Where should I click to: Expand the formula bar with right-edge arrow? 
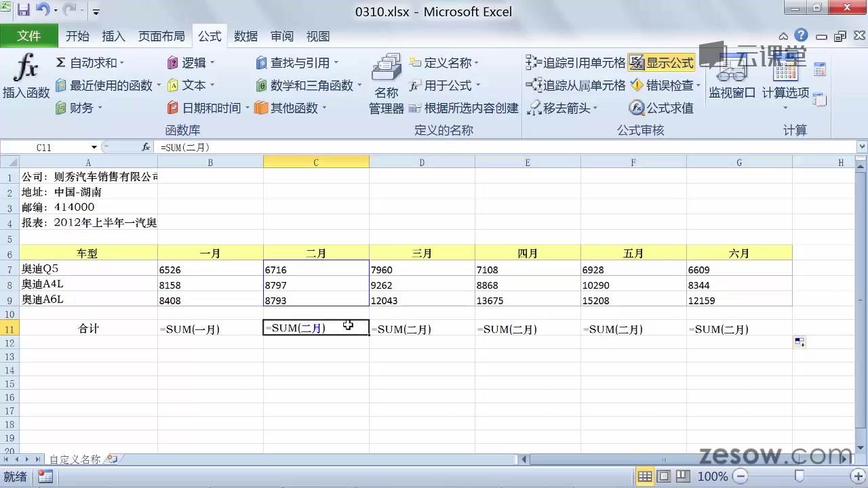862,146
